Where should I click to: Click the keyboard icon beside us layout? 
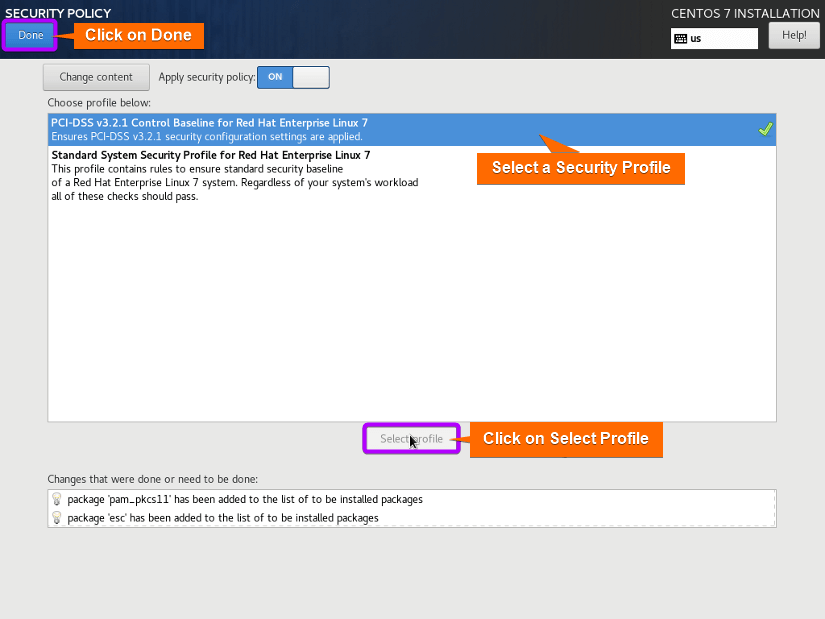click(x=680, y=38)
